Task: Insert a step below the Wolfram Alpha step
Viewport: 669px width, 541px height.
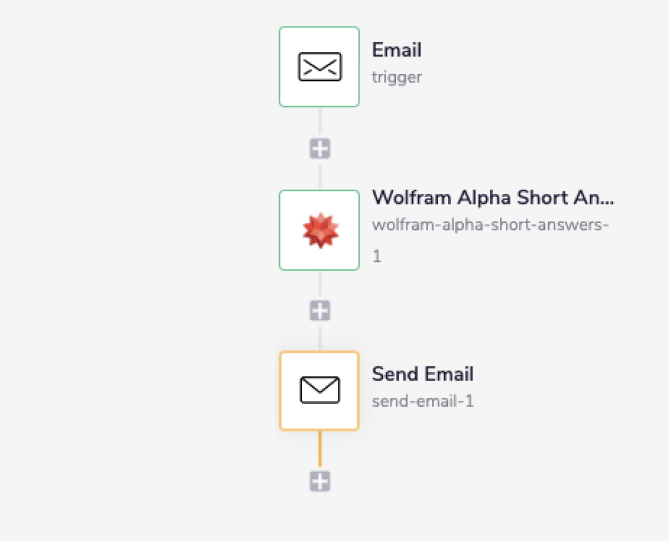Action: point(320,310)
